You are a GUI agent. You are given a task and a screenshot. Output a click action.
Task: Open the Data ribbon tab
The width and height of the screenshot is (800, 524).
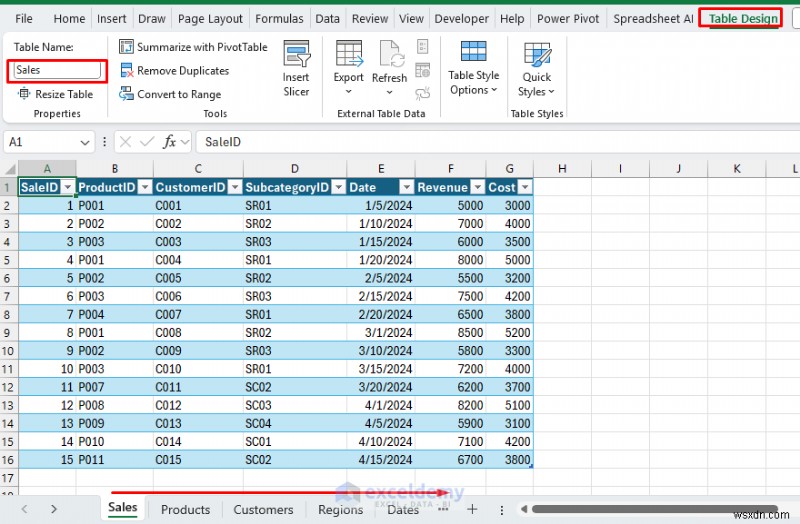point(328,19)
